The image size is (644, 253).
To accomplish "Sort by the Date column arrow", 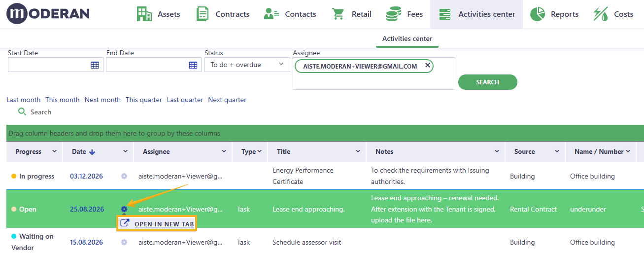I will [92, 152].
